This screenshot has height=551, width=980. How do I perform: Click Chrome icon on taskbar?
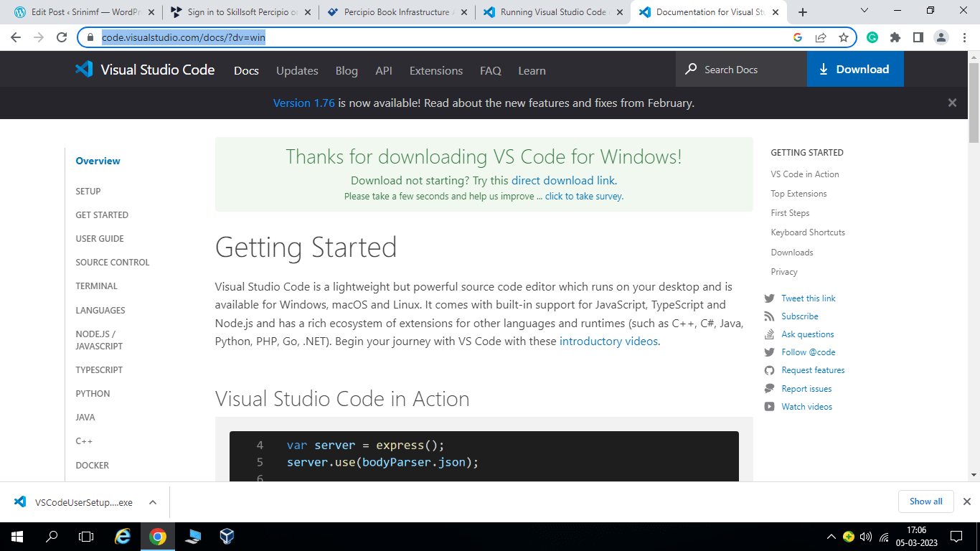click(158, 536)
